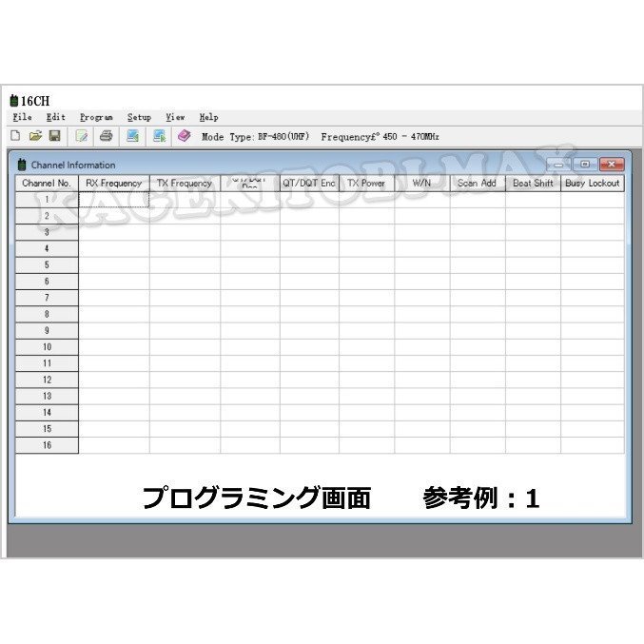Click the Channel No. column header
The image size is (644, 644).
[x=47, y=184]
